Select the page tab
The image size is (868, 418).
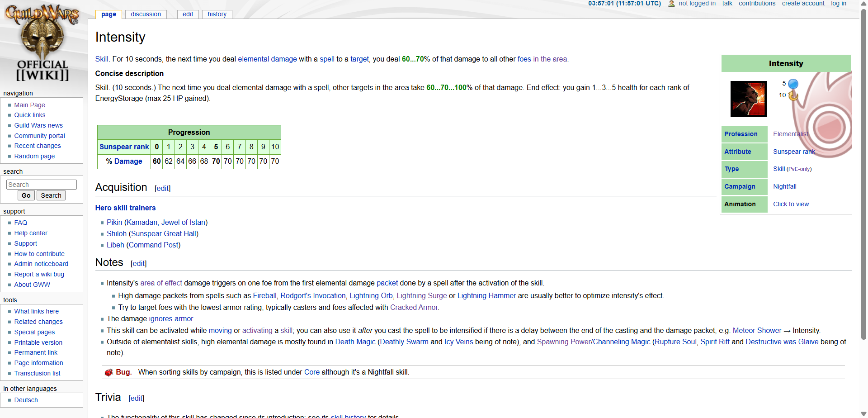(108, 14)
